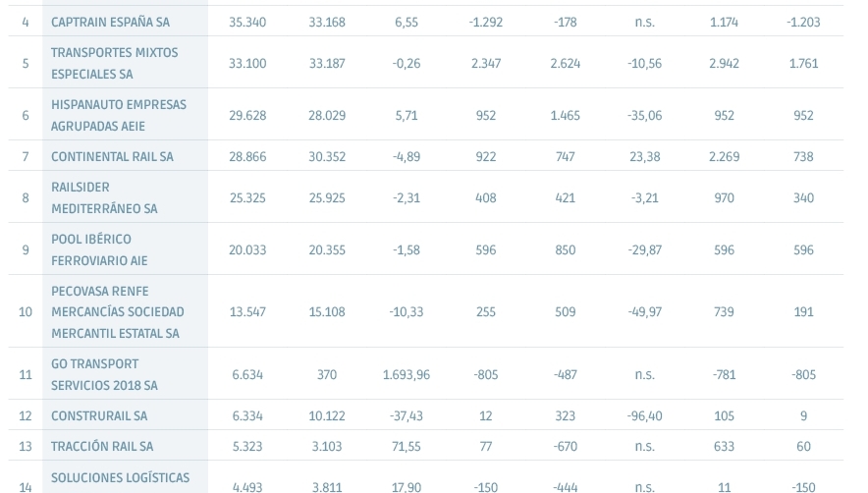Select the n.s. cell in Tracción Rail row
868x493 pixels.
tap(645, 447)
